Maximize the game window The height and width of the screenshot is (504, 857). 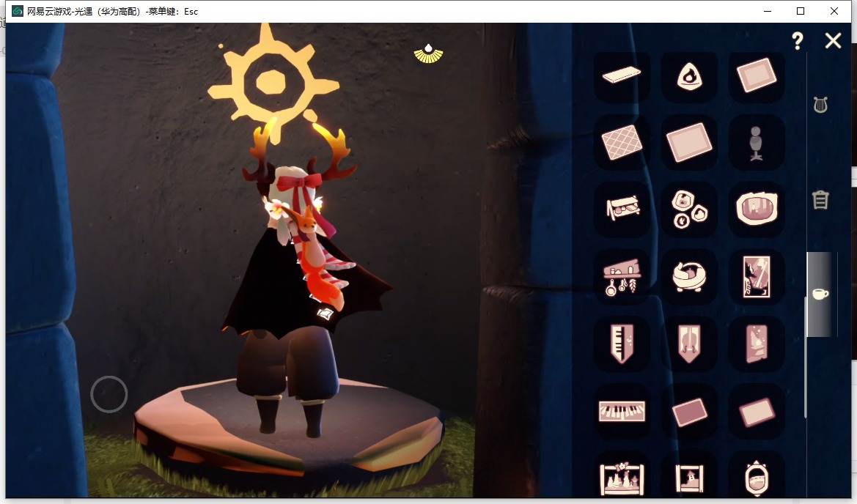pyautogui.click(x=801, y=11)
